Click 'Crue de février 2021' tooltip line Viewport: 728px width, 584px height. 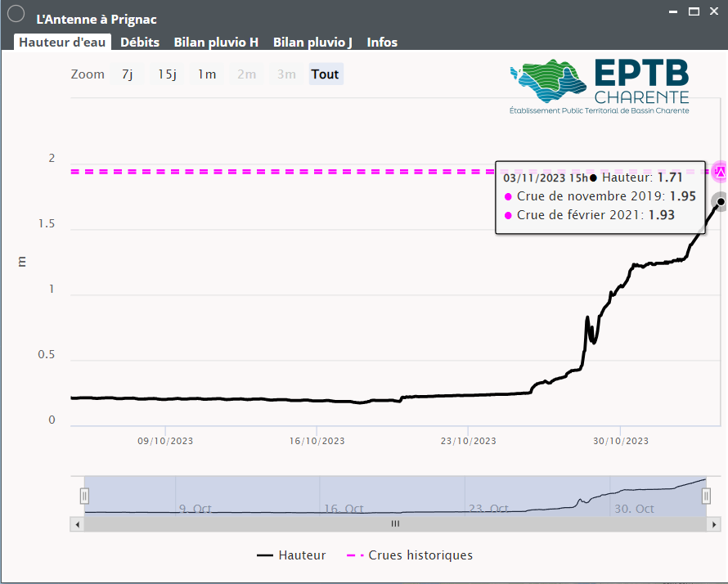coord(589,215)
